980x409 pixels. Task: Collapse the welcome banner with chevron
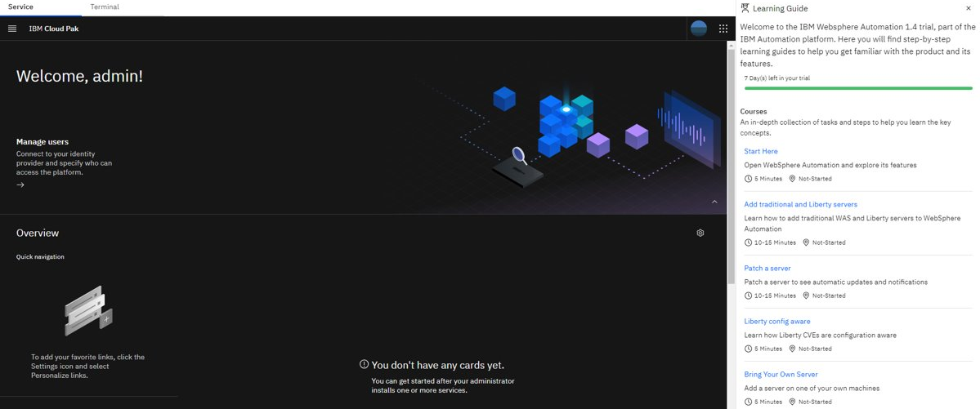click(x=714, y=202)
